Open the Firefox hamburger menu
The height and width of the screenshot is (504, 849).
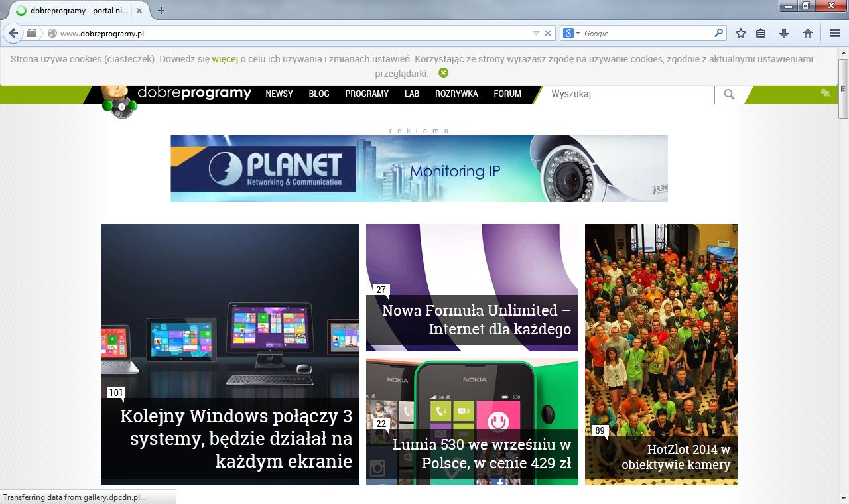click(x=835, y=33)
